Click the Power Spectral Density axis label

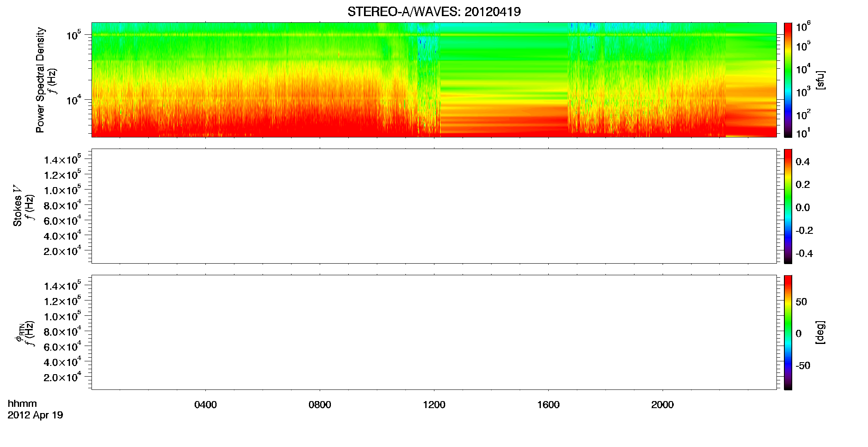(40, 80)
